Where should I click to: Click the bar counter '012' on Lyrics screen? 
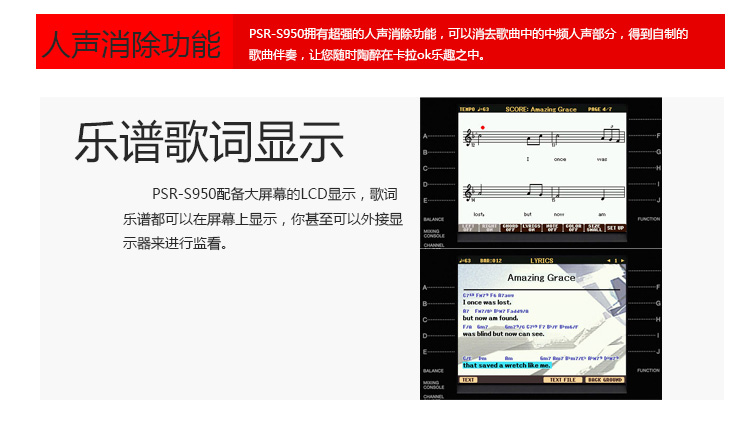pyautogui.click(x=496, y=260)
